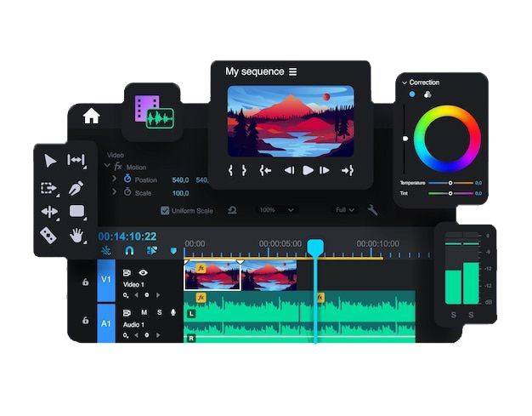Screen dimensions: 532x416
Task: Click the blue playhead on the timeline
Action: (315, 248)
